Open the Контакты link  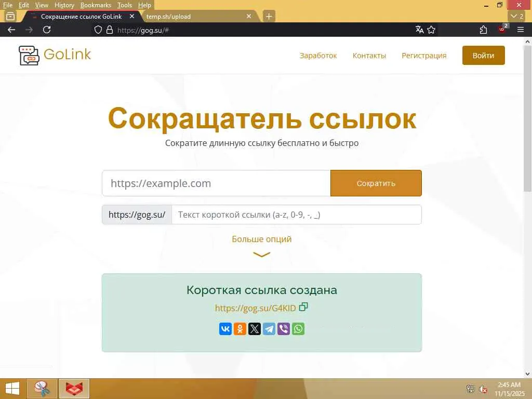click(x=369, y=55)
